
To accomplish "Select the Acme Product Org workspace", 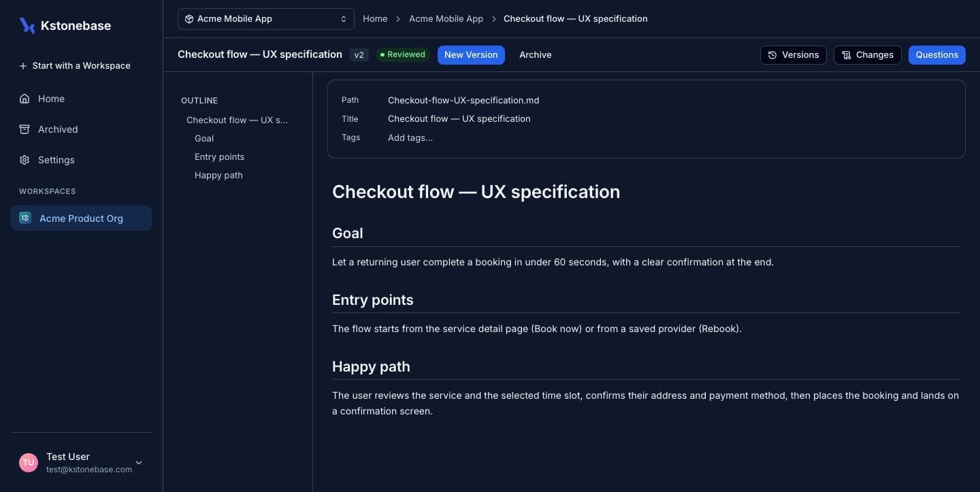I will pyautogui.click(x=81, y=218).
